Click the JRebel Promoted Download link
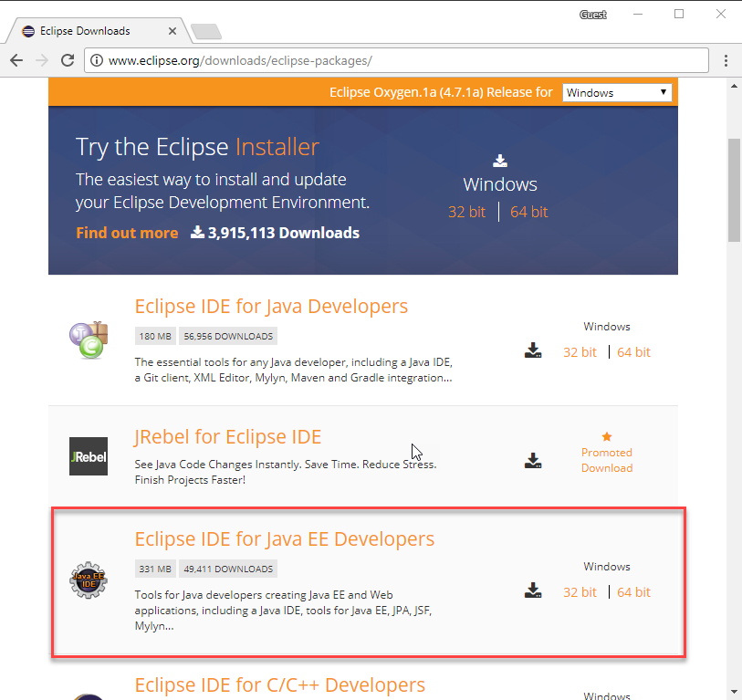The width and height of the screenshot is (742, 700). [x=607, y=460]
